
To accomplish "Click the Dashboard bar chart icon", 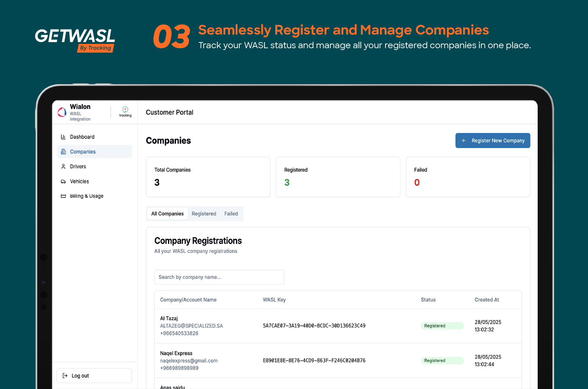I will coord(63,137).
